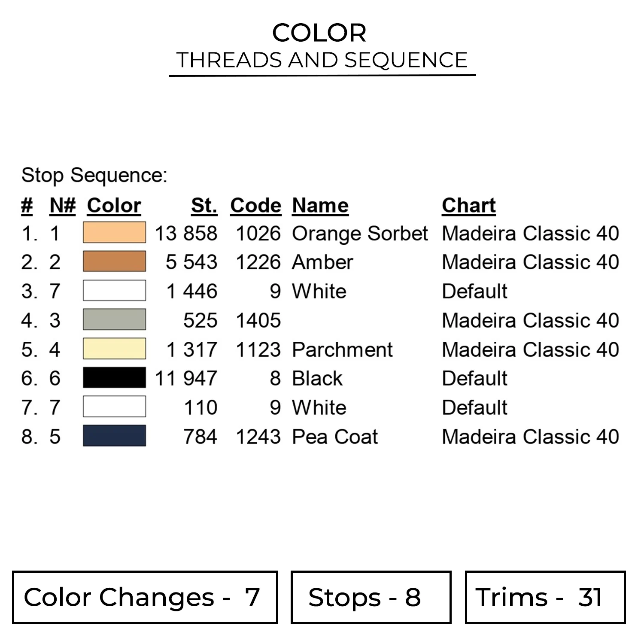Viewport: 644px width, 644px height.
Task: Choose the Parchment color swatch
Action: point(114,349)
